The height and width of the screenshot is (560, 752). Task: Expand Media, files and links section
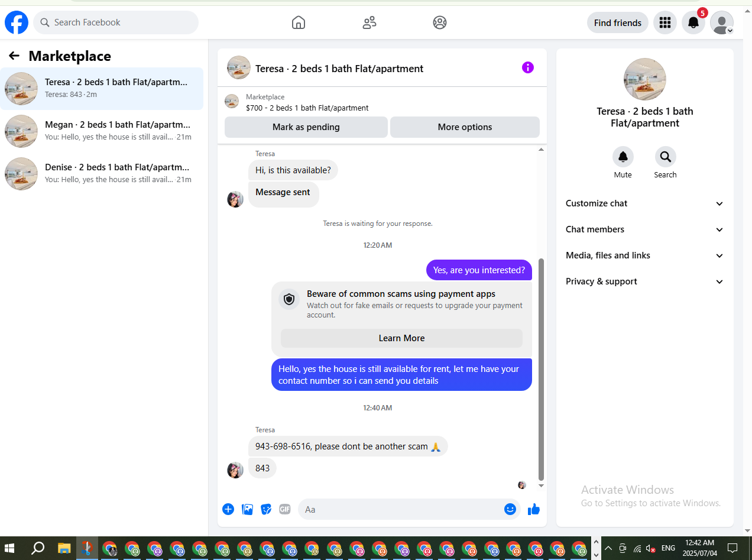(644, 255)
